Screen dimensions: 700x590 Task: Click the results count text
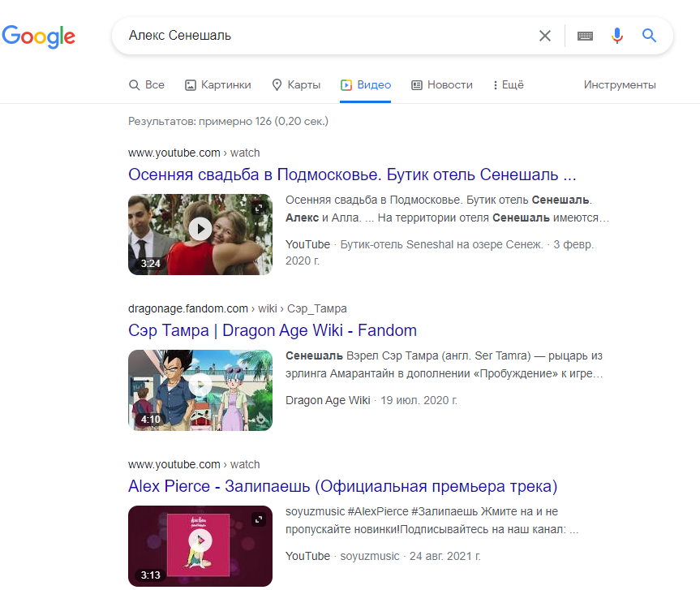pos(228,122)
